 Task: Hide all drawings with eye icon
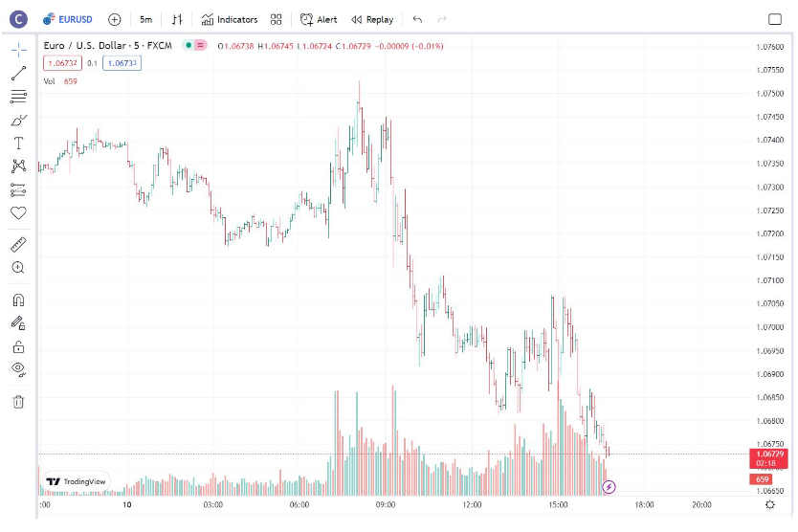click(x=18, y=369)
